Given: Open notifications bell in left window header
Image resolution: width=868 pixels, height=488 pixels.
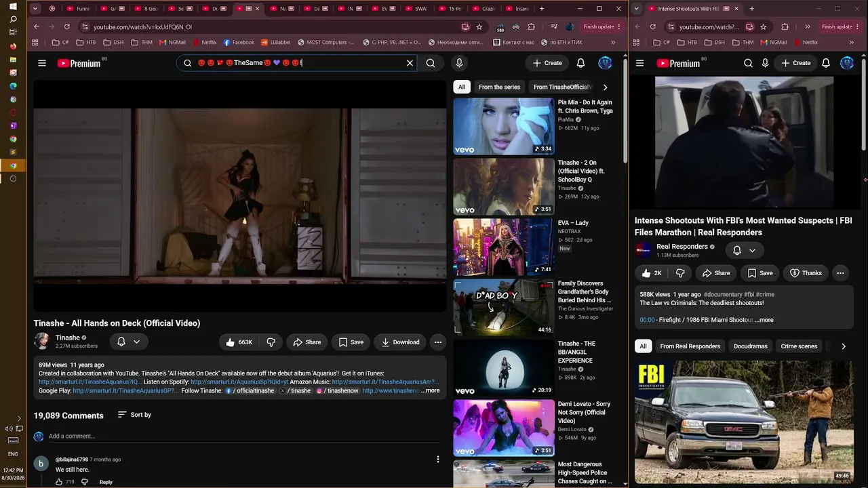Looking at the screenshot, I should click(x=580, y=63).
